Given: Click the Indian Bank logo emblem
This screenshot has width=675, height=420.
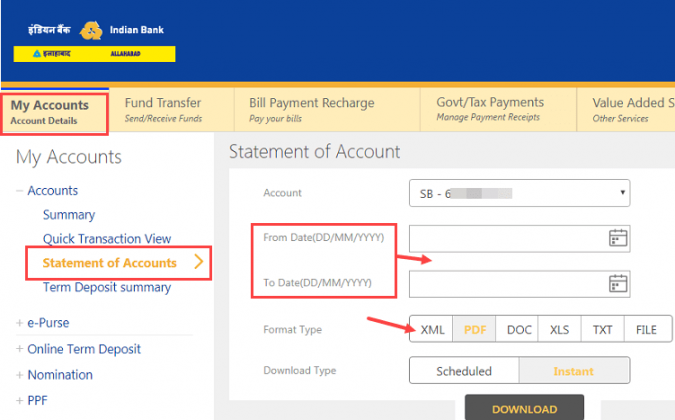Looking at the screenshot, I should pyautogui.click(x=91, y=31).
